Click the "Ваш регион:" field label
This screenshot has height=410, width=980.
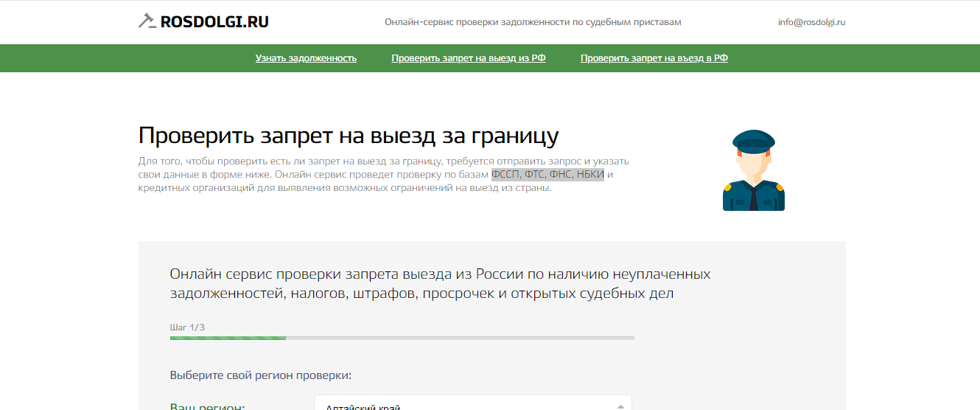[207, 406]
